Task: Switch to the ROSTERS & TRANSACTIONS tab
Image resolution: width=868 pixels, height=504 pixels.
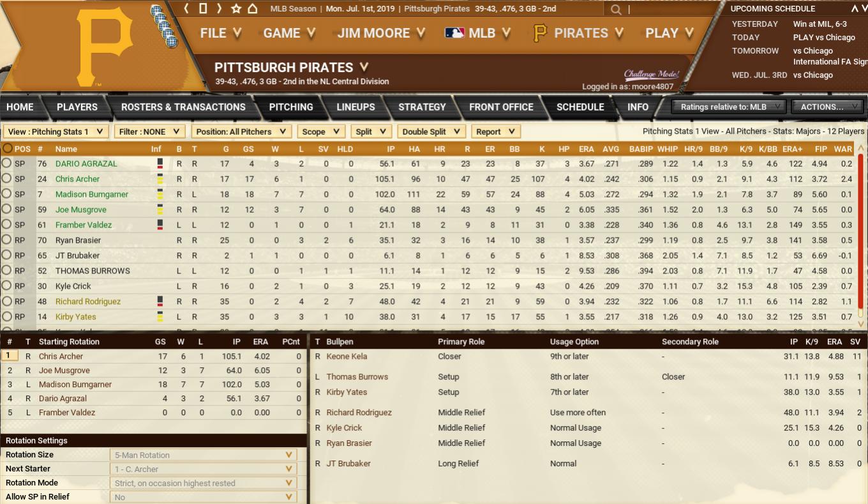Action: click(183, 107)
